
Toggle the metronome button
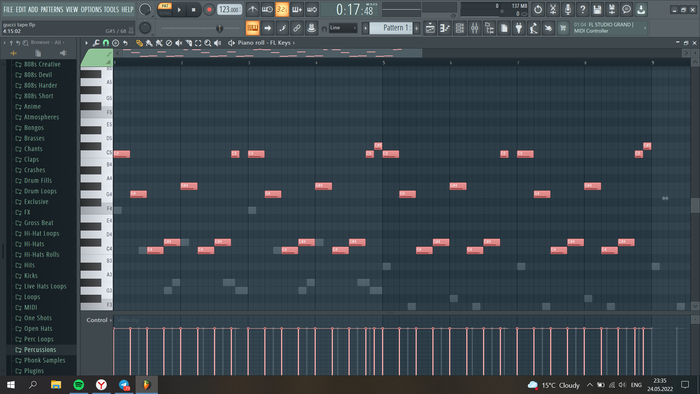(x=252, y=9)
